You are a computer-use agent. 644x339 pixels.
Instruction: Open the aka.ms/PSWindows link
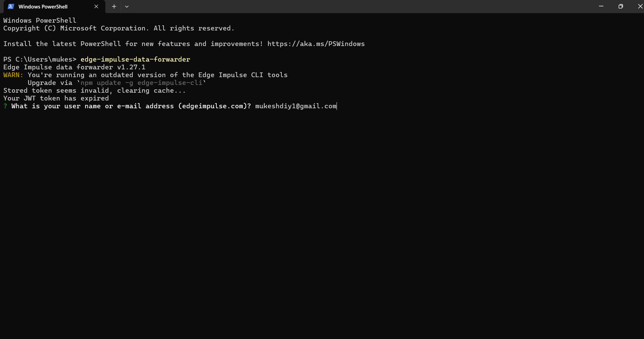click(x=316, y=44)
